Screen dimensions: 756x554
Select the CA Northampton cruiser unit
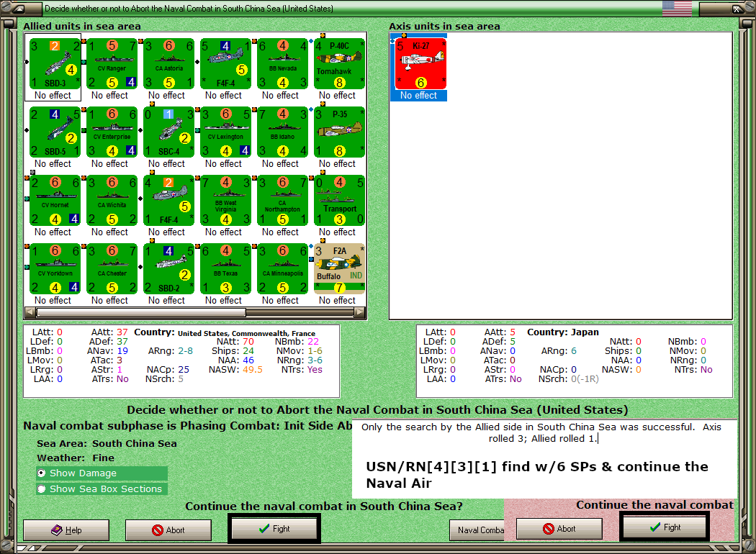(283, 201)
